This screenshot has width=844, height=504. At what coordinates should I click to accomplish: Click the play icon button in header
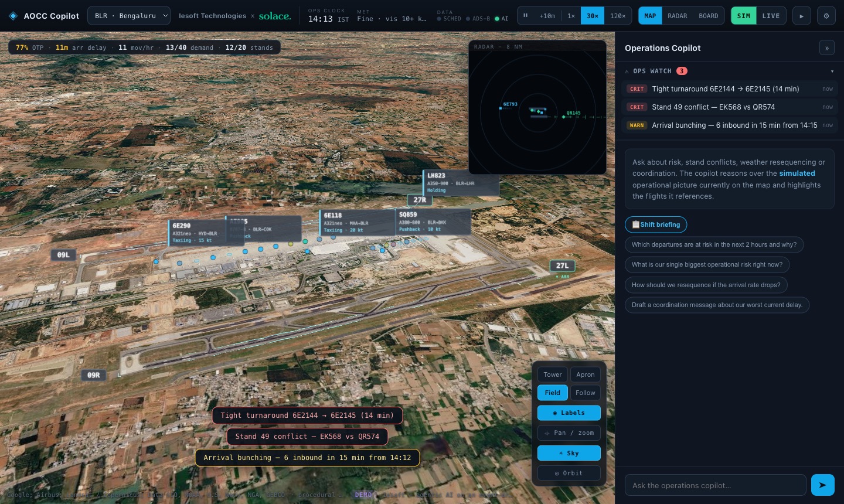pos(802,16)
